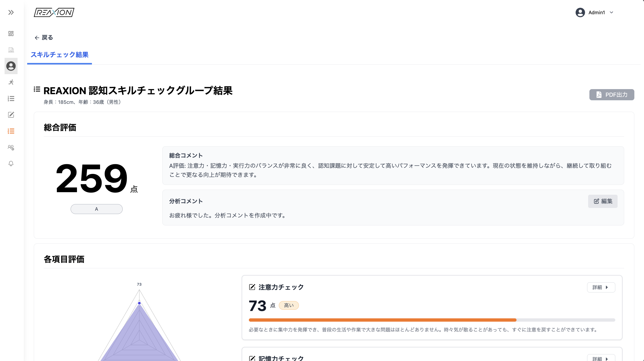Expand the collapsed sidebar navigation
This screenshot has width=644, height=361.
point(11,12)
